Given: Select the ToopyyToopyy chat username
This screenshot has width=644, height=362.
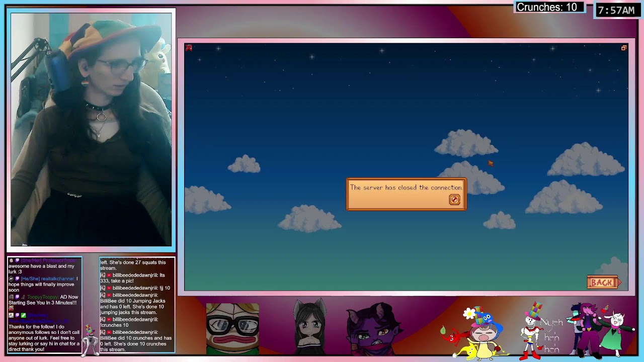Looking at the screenshot, I should click(x=42, y=297).
